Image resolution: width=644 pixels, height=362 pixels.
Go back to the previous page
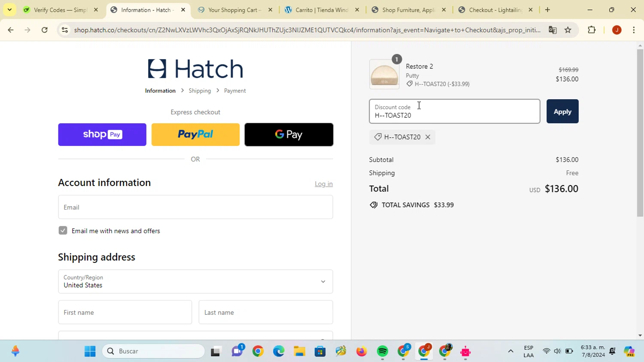pyautogui.click(x=11, y=30)
